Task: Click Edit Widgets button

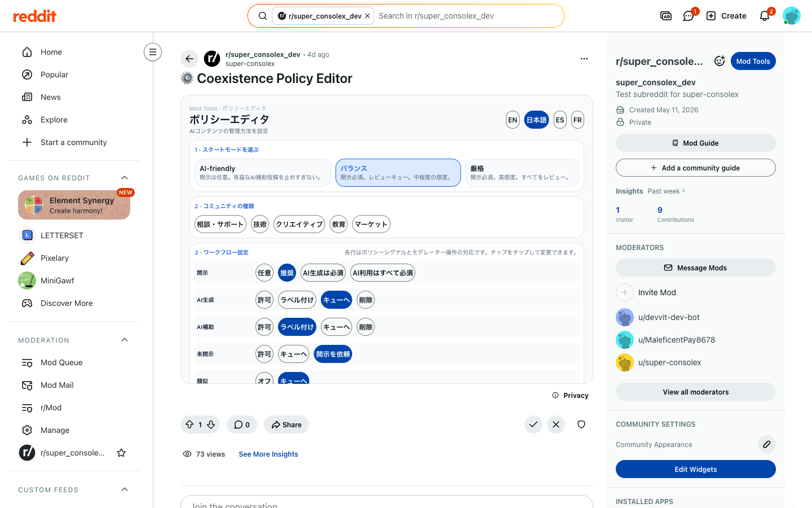Action: tap(696, 469)
